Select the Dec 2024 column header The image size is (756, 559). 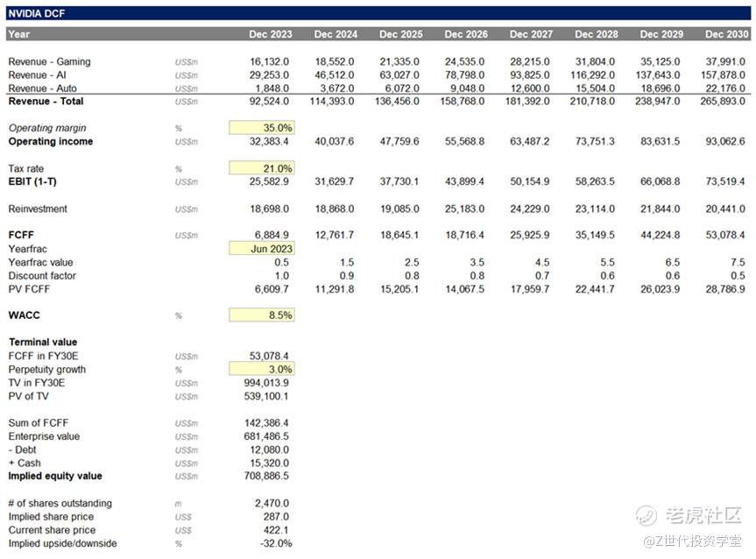point(336,34)
